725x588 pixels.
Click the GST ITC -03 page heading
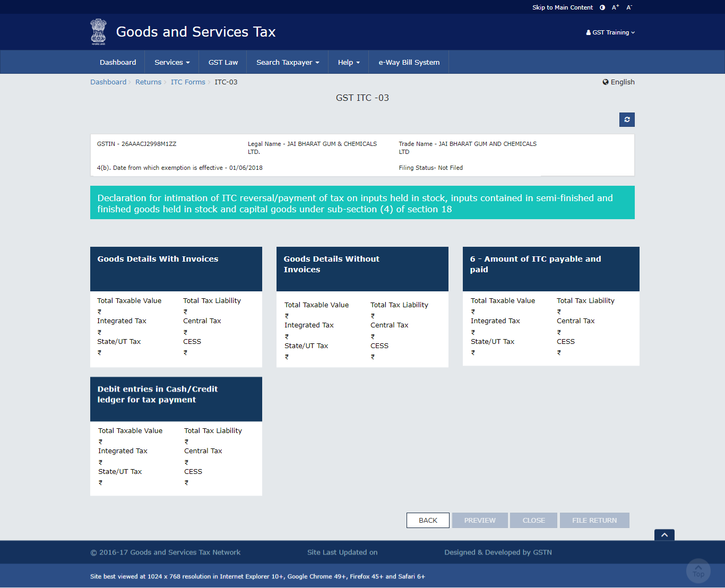362,98
